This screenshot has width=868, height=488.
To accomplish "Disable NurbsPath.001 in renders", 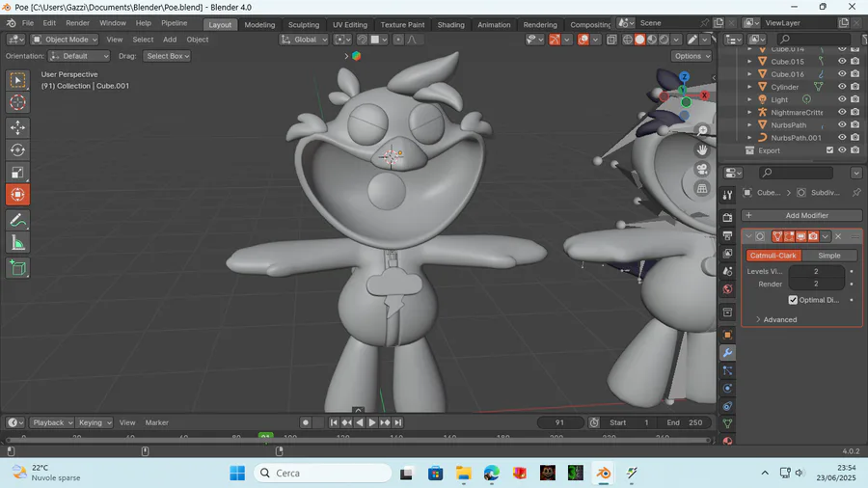I will (x=854, y=137).
